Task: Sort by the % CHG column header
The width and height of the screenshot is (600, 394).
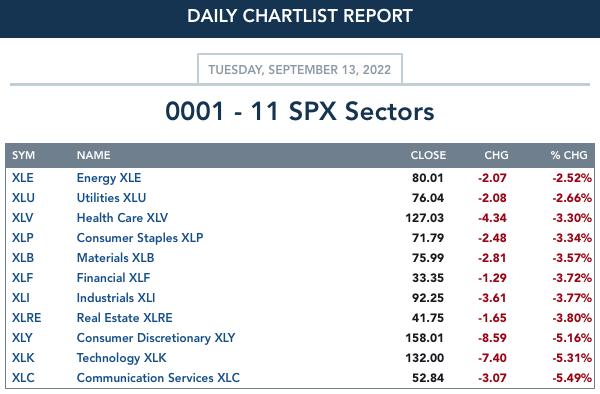Action: [x=569, y=155]
